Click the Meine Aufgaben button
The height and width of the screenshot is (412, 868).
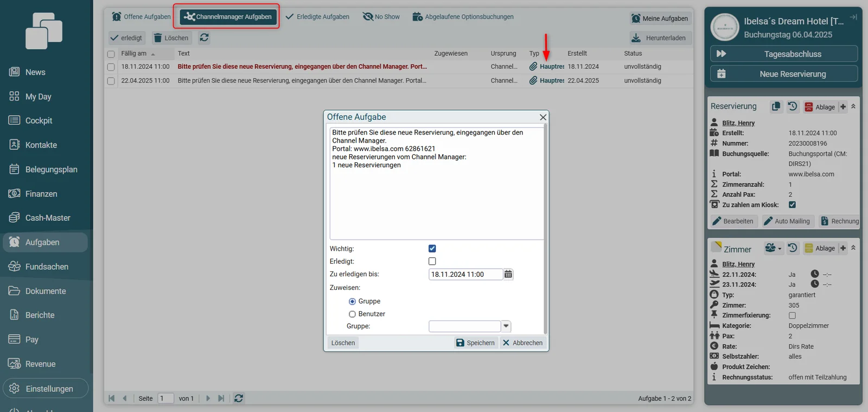[660, 18]
